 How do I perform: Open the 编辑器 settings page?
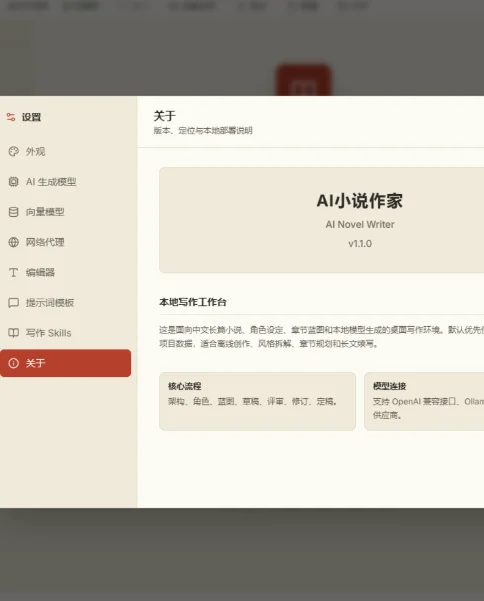66,273
